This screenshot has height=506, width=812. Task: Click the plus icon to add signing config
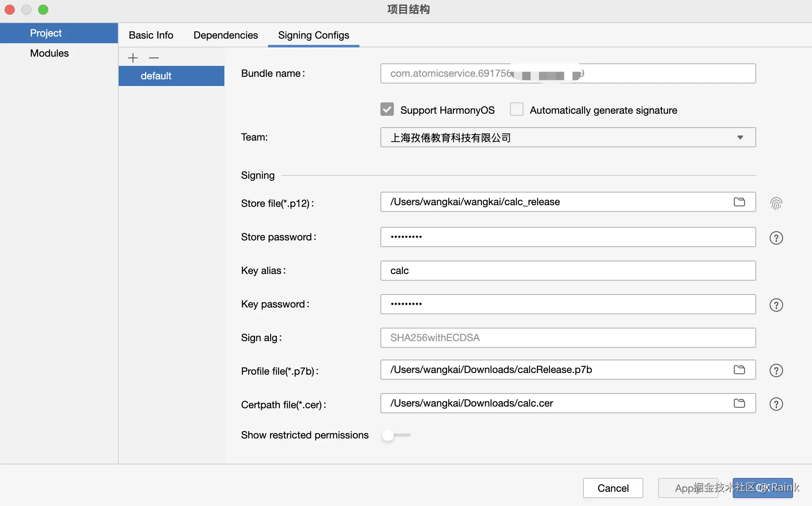133,58
